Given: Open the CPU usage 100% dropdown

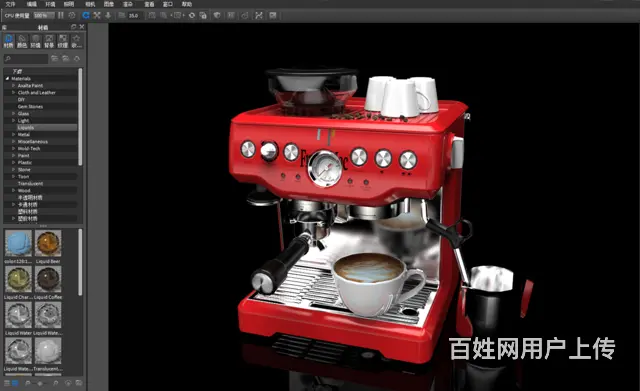Looking at the screenshot, I should [x=44, y=16].
